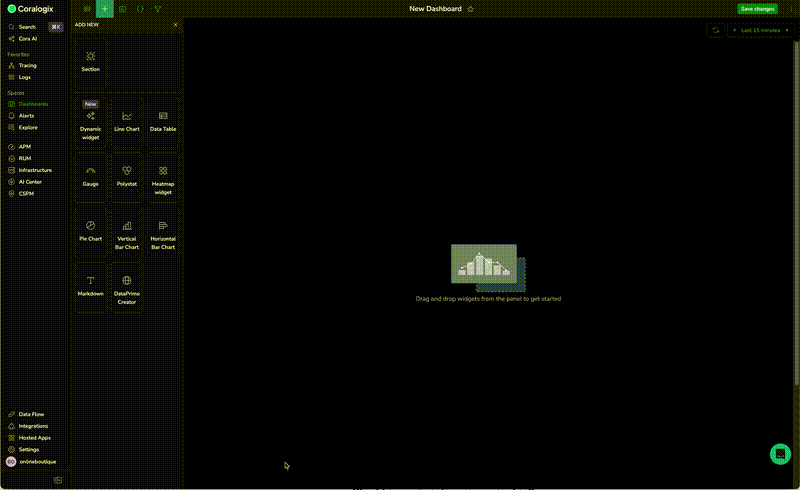Open Infrastructure from the sidebar
Viewport: 800px width, 490px height.
35,170
